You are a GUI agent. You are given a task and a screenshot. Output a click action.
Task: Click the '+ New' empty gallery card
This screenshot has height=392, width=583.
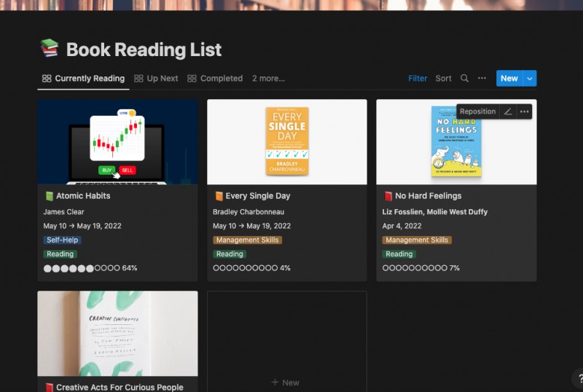[x=286, y=342]
